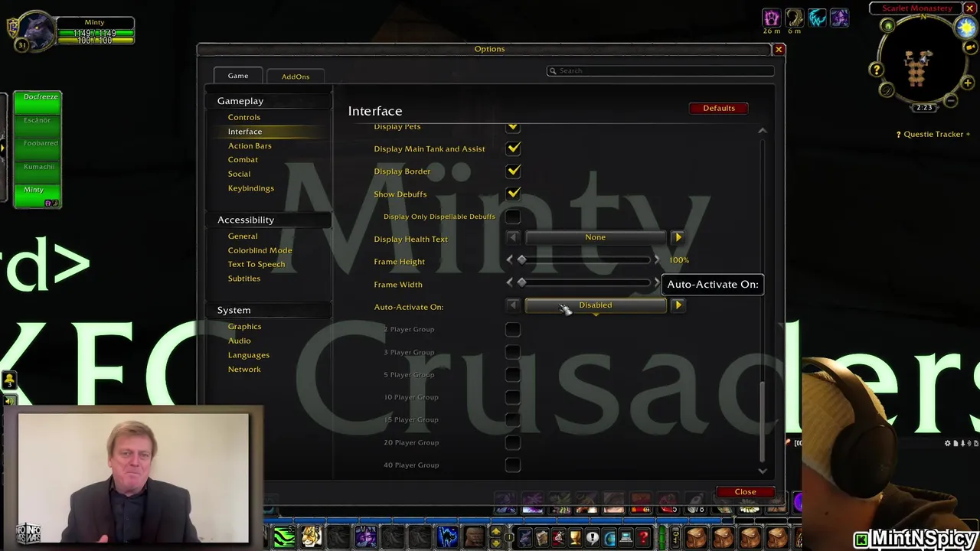Zoom out the minimap with minus button

tap(951, 100)
